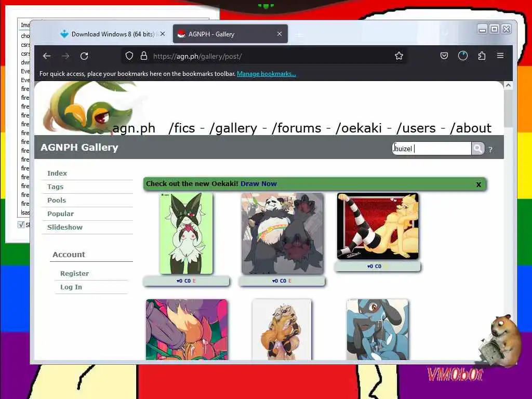Open the Firefox hamburger menu
Viewport: 532px width, 399px height.
click(x=500, y=56)
